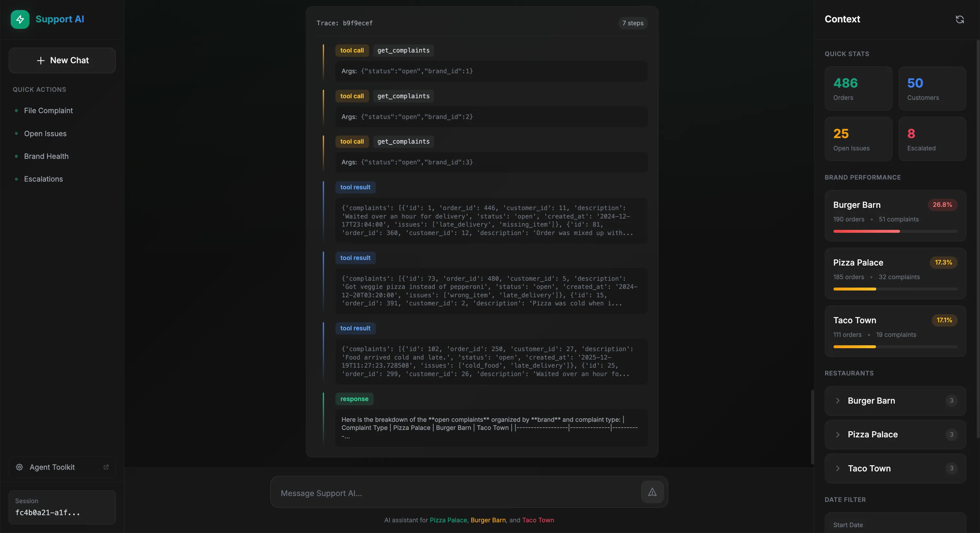Expand the Burger Barn restaurant chevron
Image resolution: width=980 pixels, height=533 pixels.
(838, 400)
